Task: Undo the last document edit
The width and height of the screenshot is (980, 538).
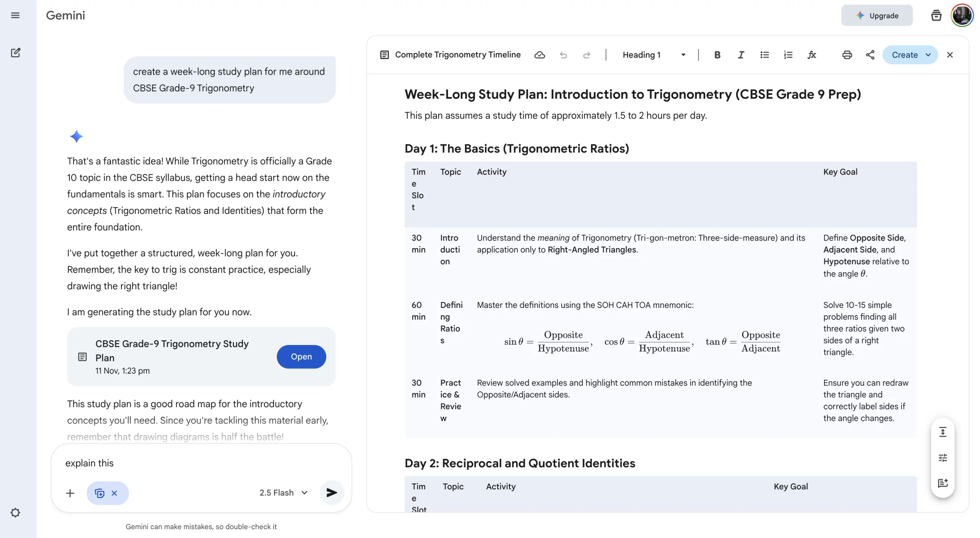Action: point(563,55)
